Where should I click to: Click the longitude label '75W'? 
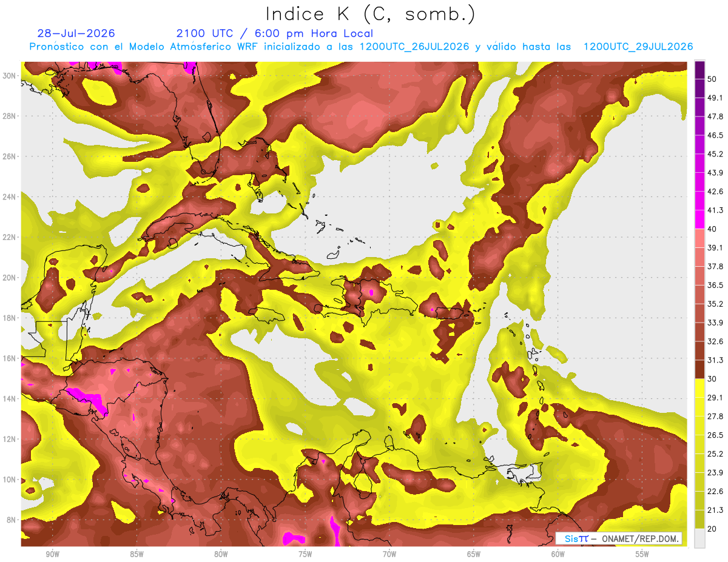pos(305,555)
